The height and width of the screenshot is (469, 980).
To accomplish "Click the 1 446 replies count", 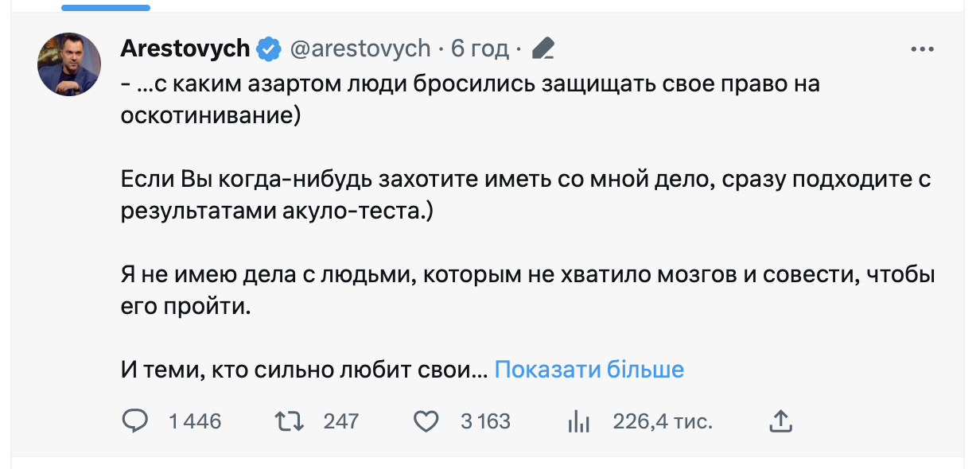I will (195, 421).
